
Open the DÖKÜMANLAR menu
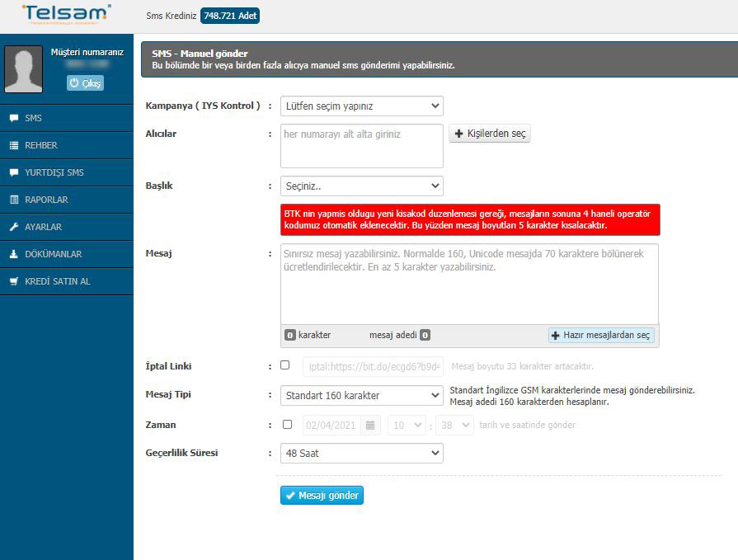pyautogui.click(x=67, y=254)
